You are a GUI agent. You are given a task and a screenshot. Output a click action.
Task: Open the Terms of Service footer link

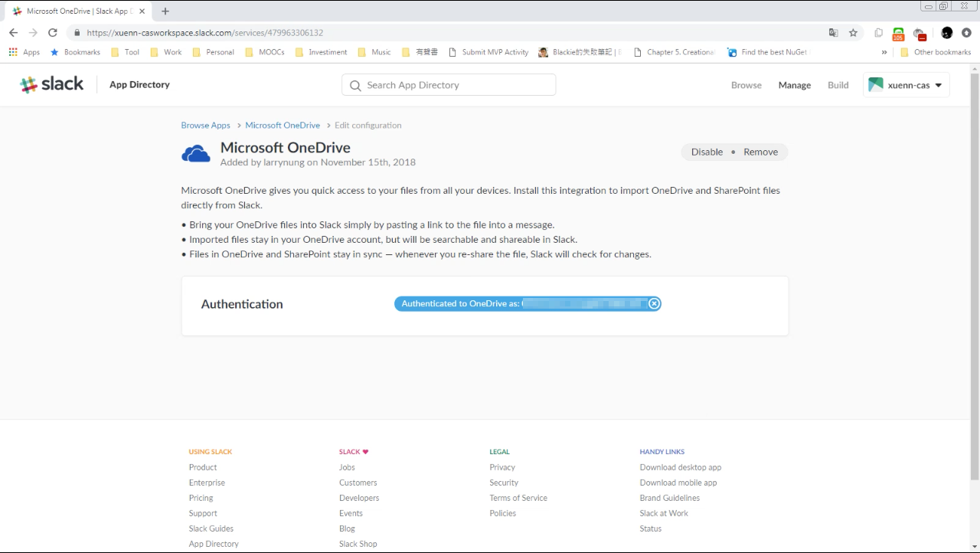pyautogui.click(x=518, y=498)
